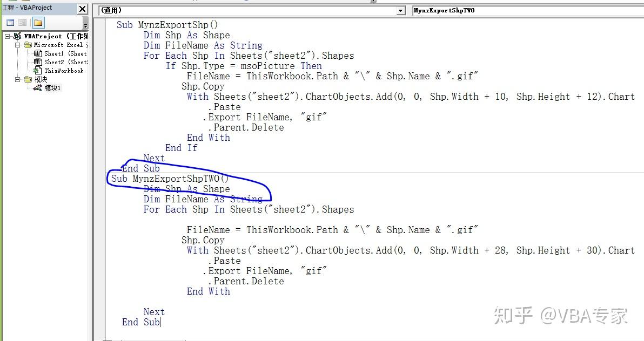Open the project toolbar overflow options arrow

click(85, 23)
